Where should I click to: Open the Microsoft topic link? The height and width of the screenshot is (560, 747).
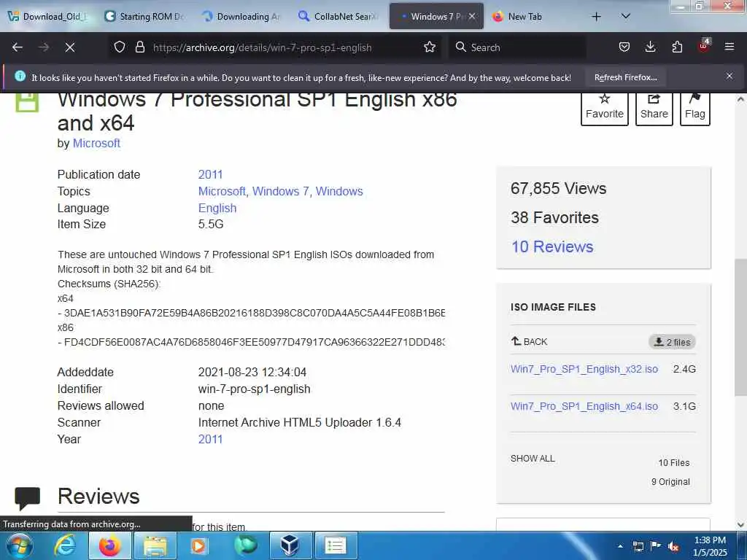[222, 191]
